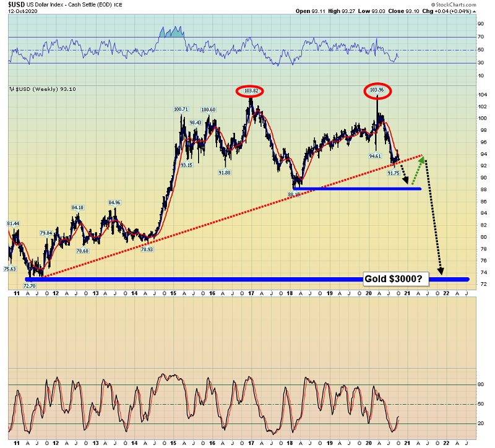Click the long black arrow's tip near 2022
The image size is (495, 448).
441,271
